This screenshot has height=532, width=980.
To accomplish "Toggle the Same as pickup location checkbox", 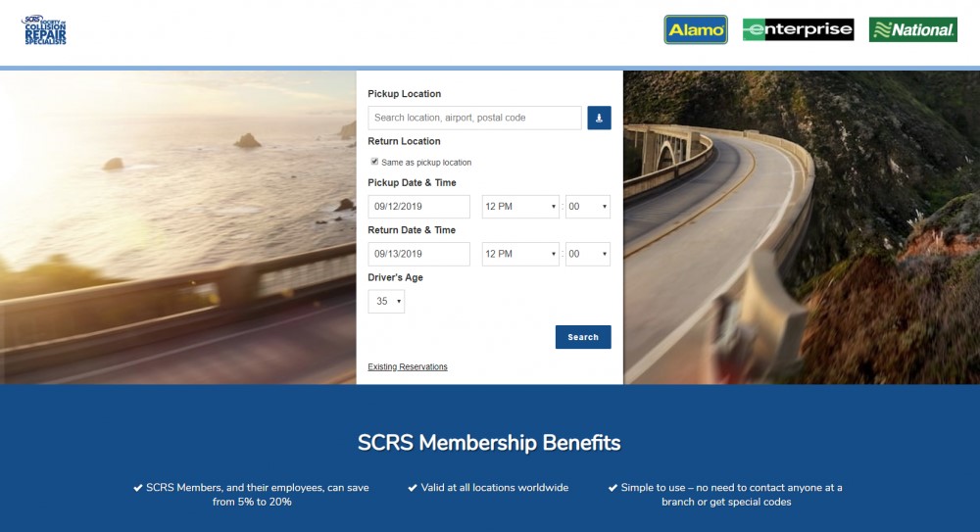I will (374, 162).
